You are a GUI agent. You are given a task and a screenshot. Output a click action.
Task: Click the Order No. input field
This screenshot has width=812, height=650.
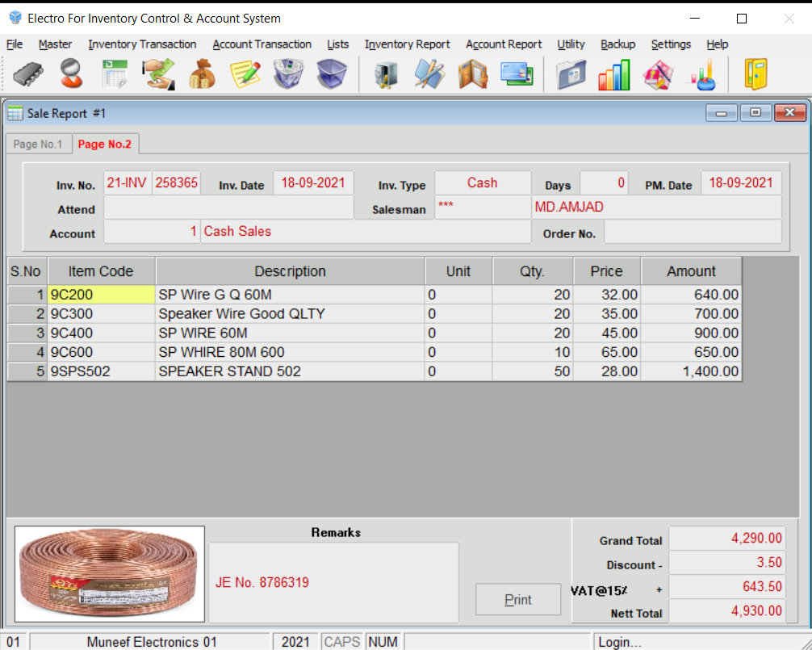[x=692, y=233]
